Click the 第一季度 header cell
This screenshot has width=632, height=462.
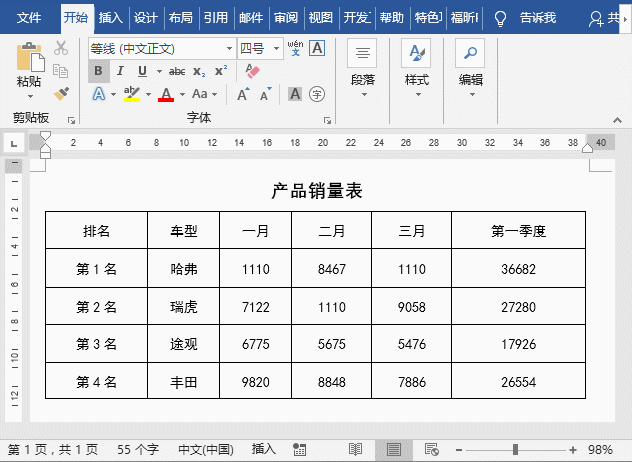point(518,230)
